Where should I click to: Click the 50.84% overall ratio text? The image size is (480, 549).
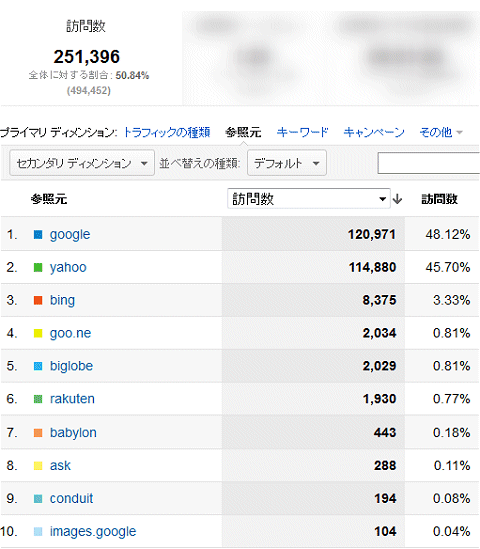[x=132, y=75]
